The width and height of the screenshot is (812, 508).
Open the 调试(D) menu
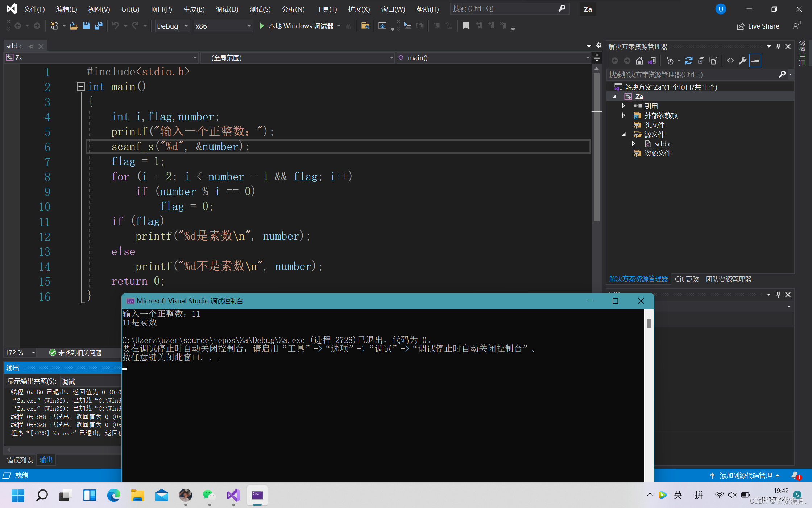tap(227, 9)
